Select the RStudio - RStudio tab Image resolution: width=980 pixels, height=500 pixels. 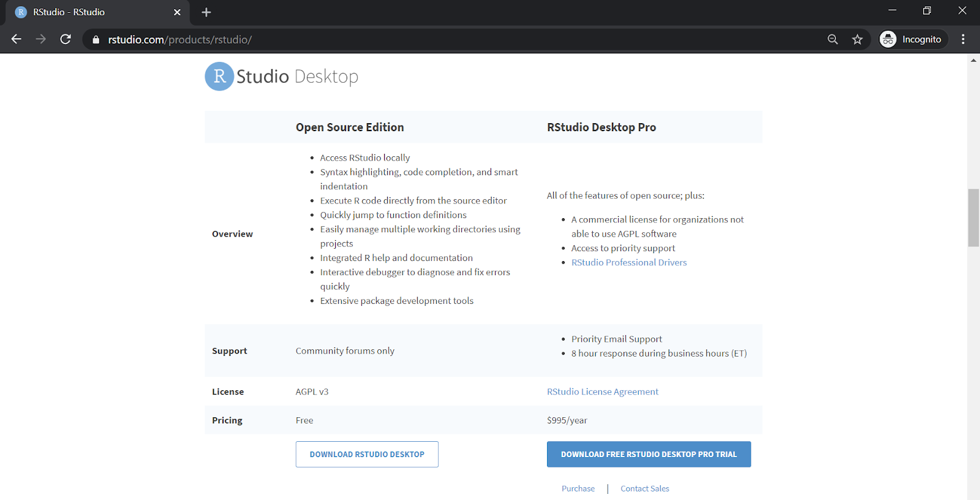tap(98, 12)
